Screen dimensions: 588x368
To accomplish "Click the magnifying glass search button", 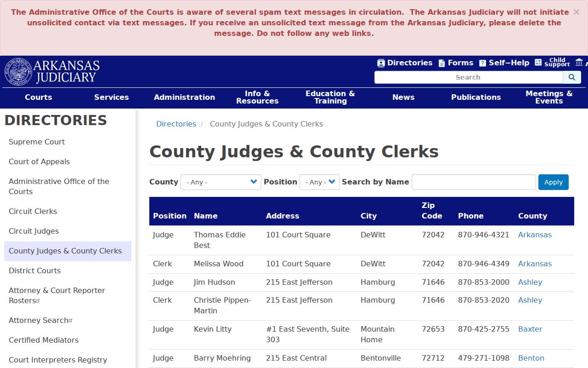I will [572, 77].
